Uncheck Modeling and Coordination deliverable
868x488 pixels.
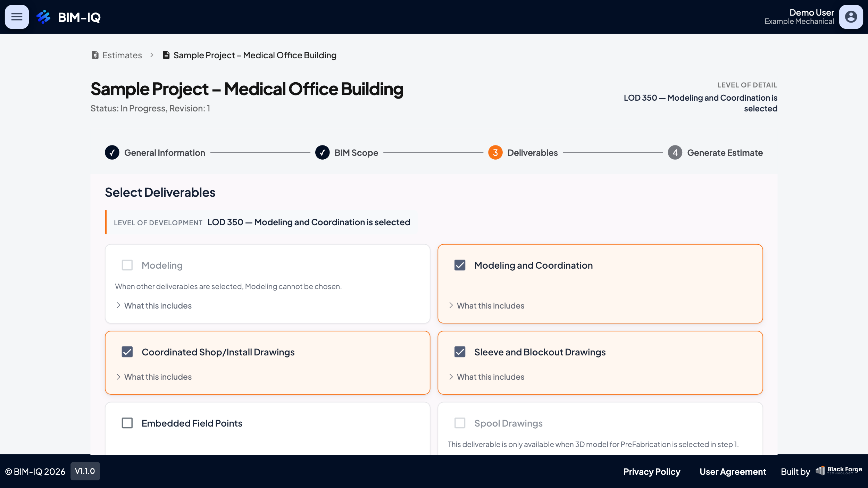pyautogui.click(x=460, y=265)
